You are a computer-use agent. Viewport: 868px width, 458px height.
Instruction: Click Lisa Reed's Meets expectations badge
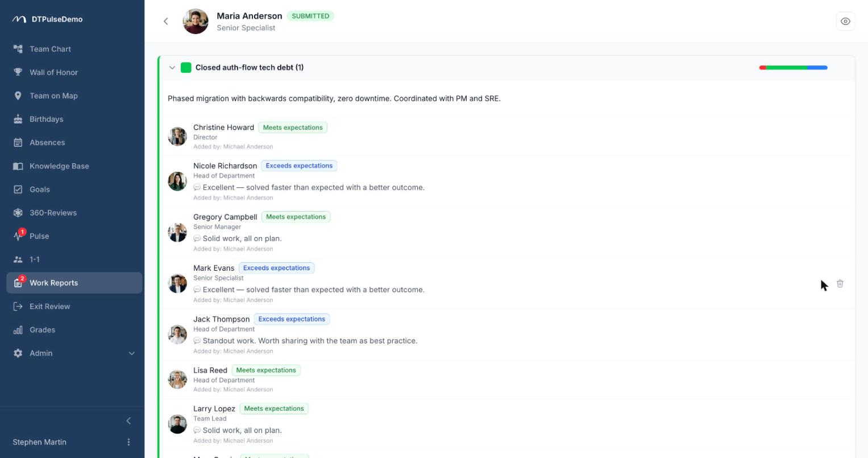(266, 370)
